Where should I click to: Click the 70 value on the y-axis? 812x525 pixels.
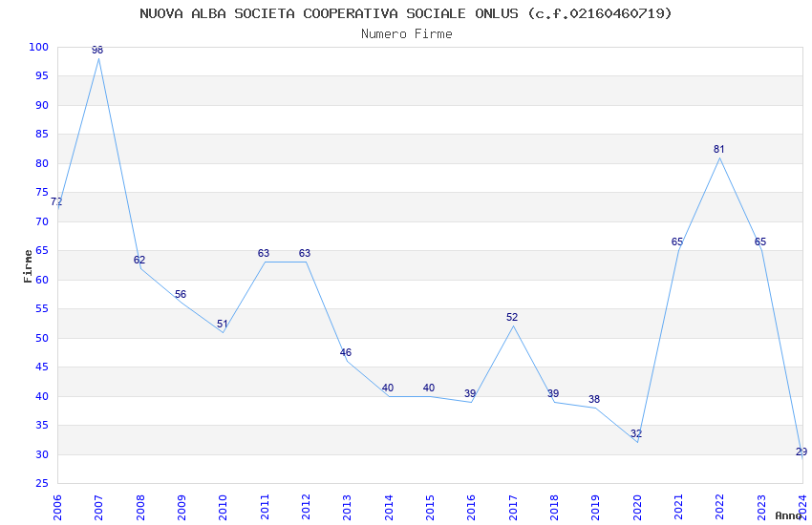point(42,221)
